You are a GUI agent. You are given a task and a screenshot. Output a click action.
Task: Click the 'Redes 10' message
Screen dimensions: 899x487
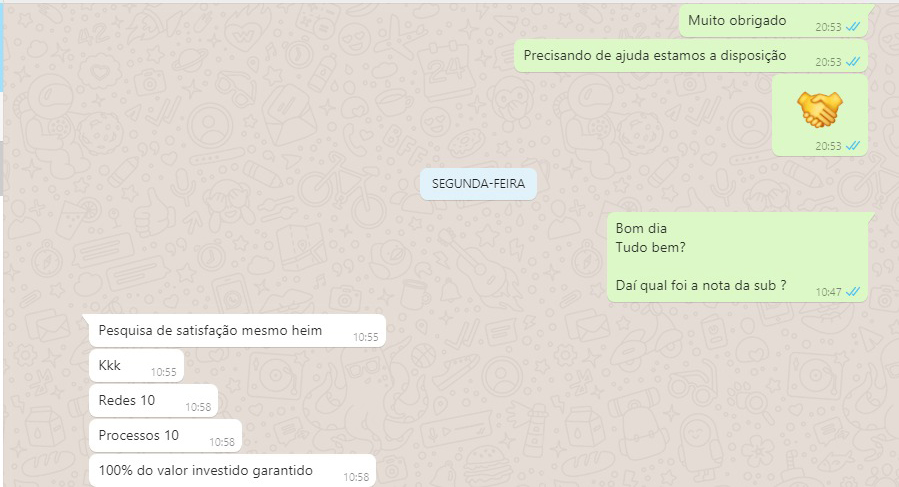(x=154, y=400)
